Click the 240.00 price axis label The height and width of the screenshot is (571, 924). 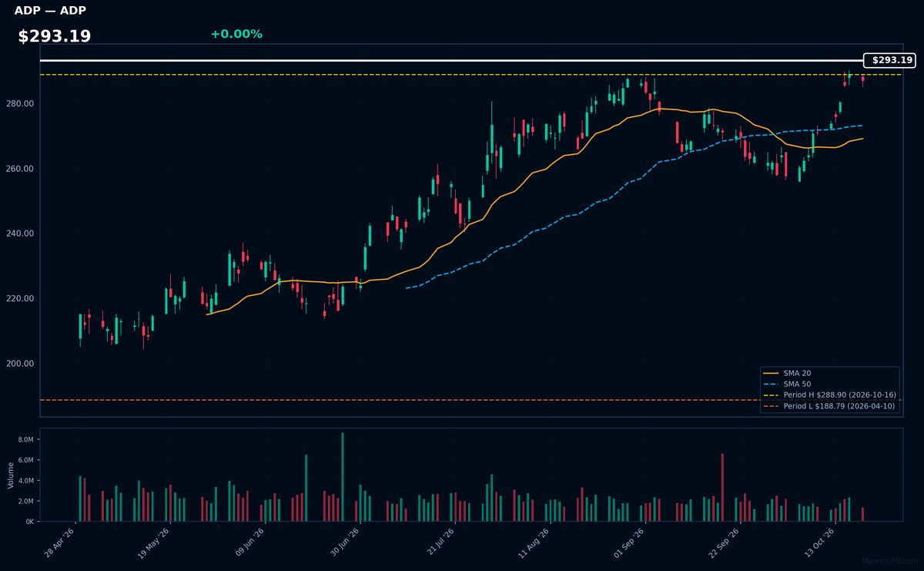point(21,233)
